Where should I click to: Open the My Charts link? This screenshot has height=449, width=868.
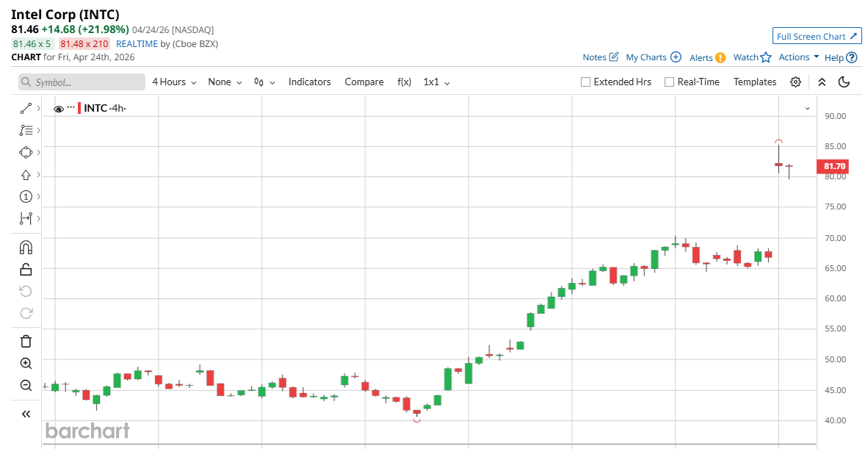[646, 57]
